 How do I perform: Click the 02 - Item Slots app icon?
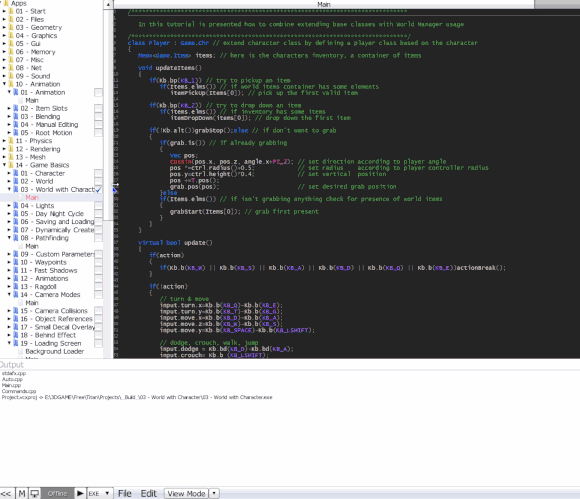click(x=16, y=108)
